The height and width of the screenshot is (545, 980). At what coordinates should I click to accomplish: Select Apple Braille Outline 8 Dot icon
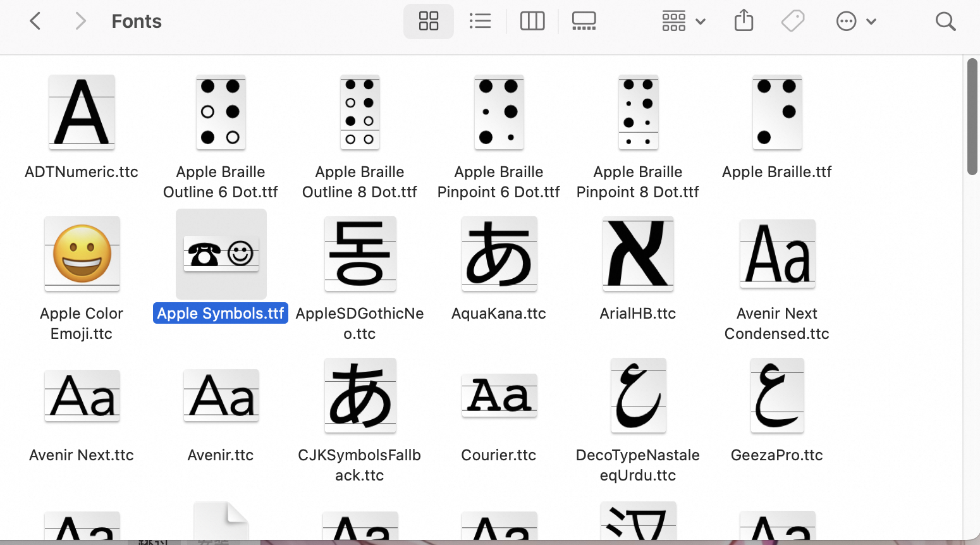click(360, 112)
